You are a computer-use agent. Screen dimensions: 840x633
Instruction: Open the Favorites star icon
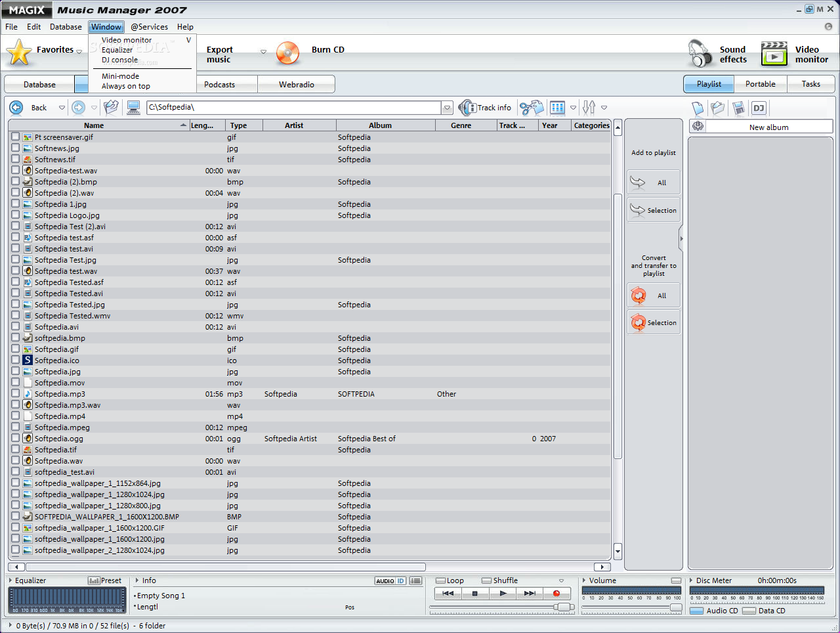tap(19, 53)
